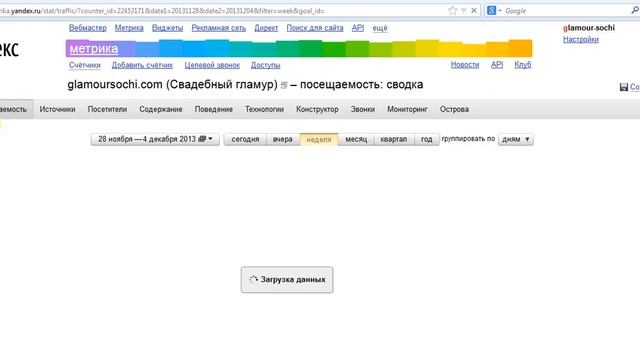Select неделя period button

tap(319, 139)
